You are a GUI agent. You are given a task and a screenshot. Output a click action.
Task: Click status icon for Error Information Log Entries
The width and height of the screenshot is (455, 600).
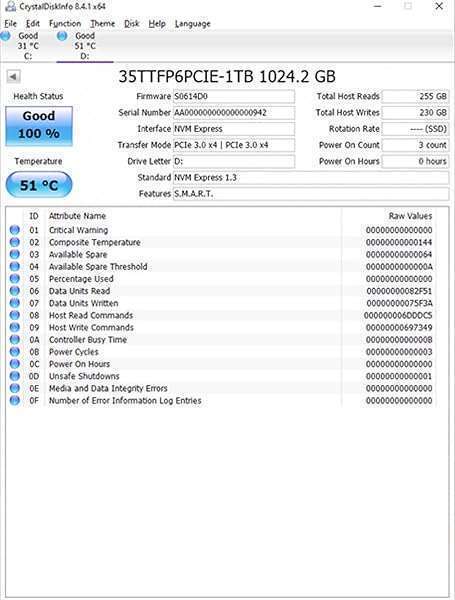(x=15, y=401)
